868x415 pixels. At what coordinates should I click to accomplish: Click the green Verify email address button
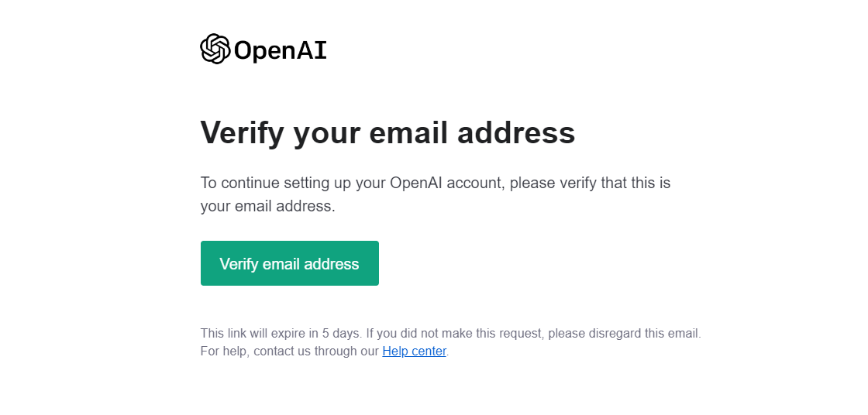click(x=290, y=263)
